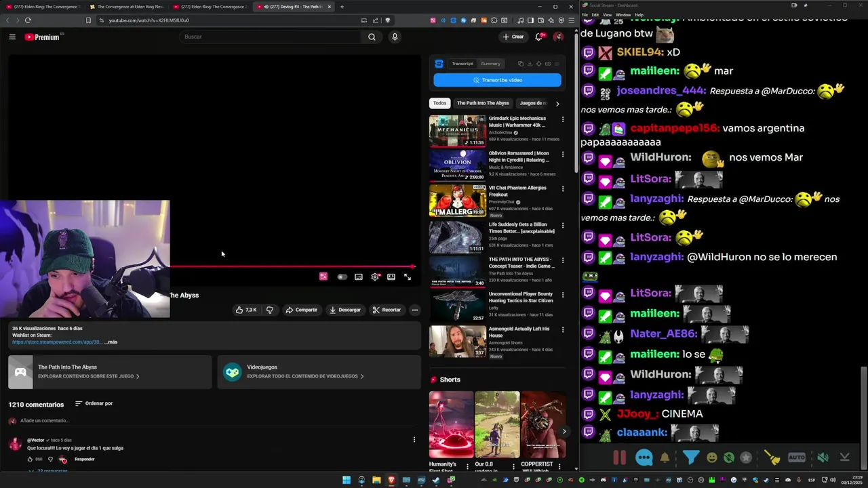The width and height of the screenshot is (868, 488).
Task: Pause Social Stream chat with red pause icon
Action: (x=620, y=457)
